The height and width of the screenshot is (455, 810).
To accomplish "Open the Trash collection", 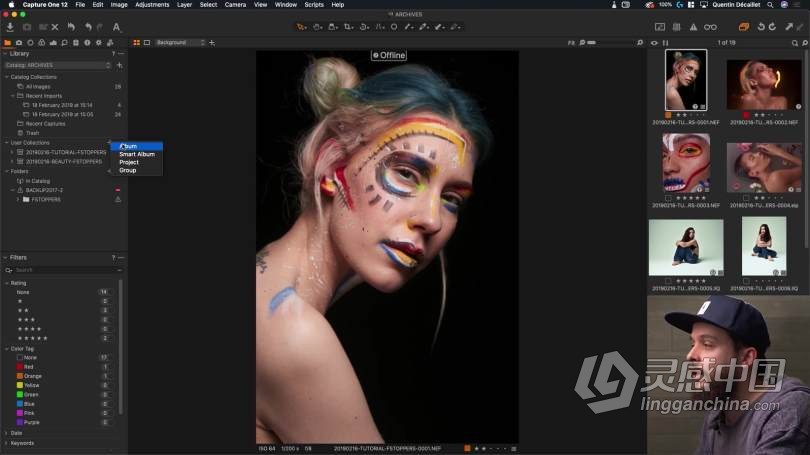I will [x=32, y=133].
